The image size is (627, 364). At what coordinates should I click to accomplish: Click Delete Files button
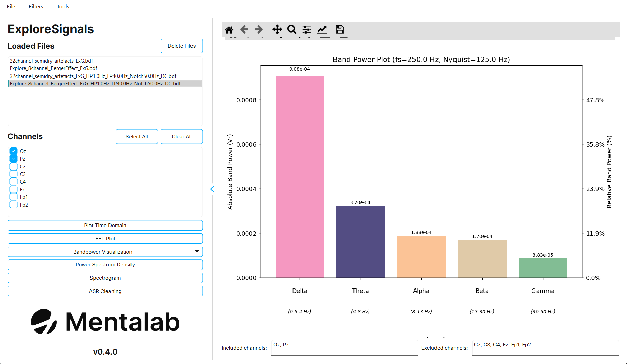pyautogui.click(x=182, y=46)
